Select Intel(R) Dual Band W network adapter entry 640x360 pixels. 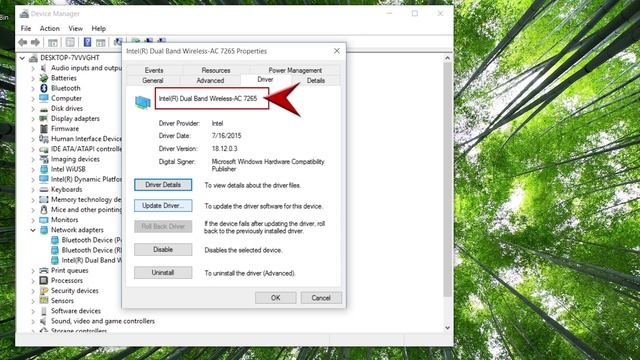tap(91, 260)
